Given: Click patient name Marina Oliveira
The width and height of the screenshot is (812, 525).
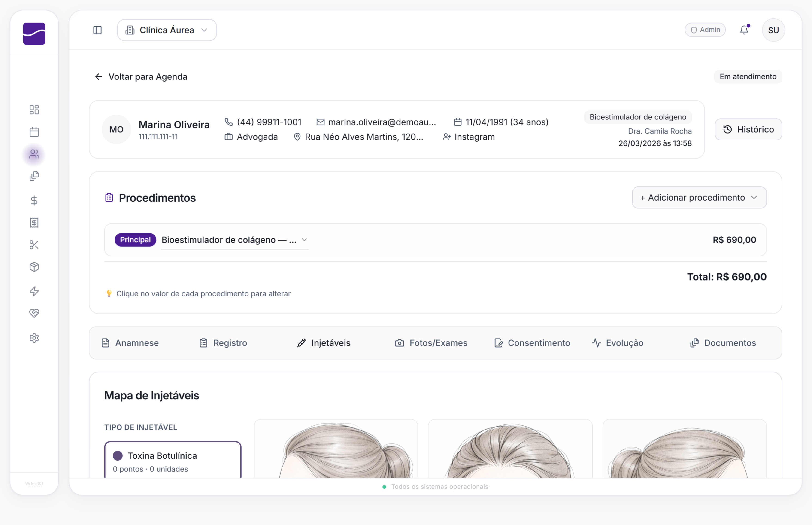Looking at the screenshot, I should 174,125.
